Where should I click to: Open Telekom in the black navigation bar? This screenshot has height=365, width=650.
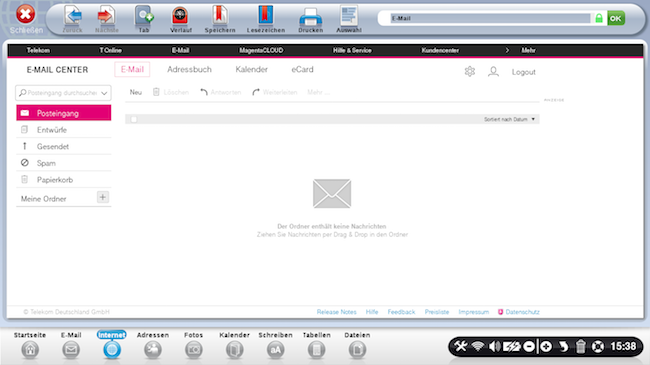coord(38,50)
